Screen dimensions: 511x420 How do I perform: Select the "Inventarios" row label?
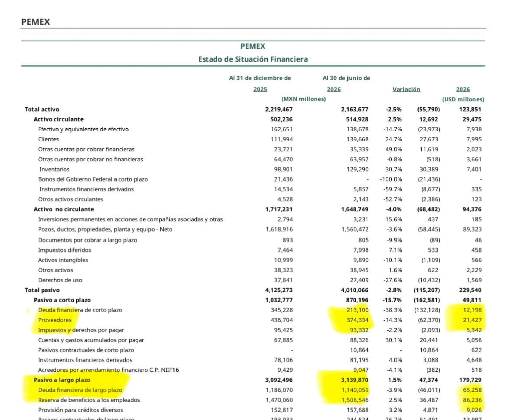point(54,169)
